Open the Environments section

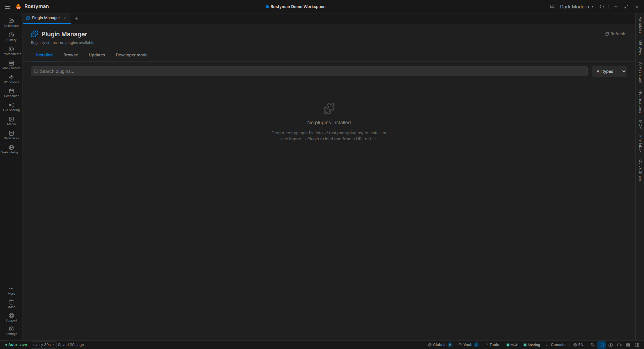click(x=11, y=51)
